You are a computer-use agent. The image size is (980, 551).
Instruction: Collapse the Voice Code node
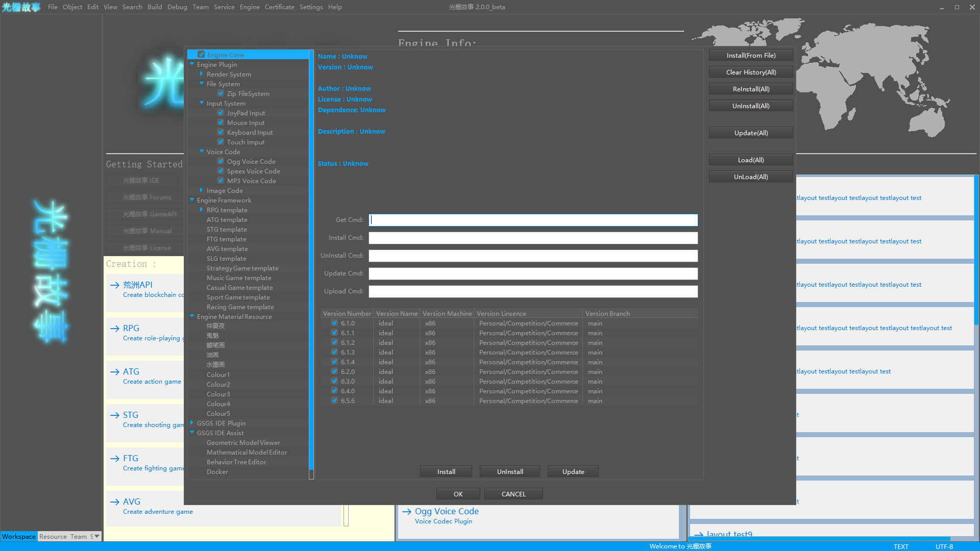[x=202, y=152]
